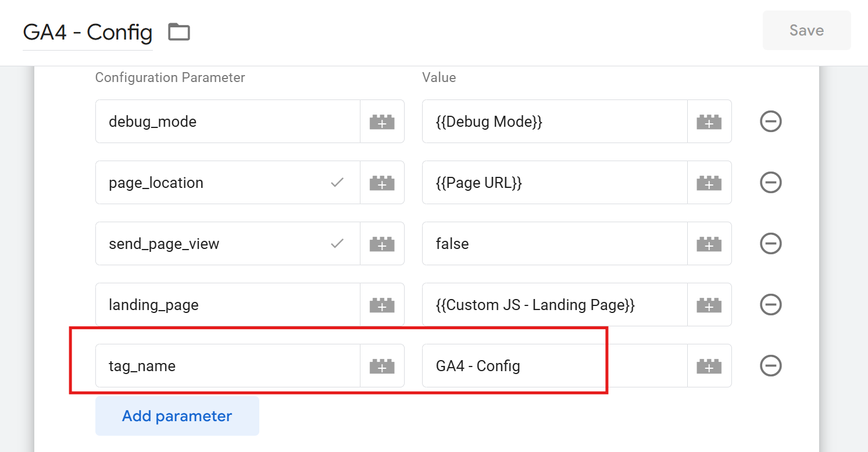The height and width of the screenshot is (452, 868).
Task: Open variable picker for page_location parameter name
Action: pyautogui.click(x=382, y=183)
